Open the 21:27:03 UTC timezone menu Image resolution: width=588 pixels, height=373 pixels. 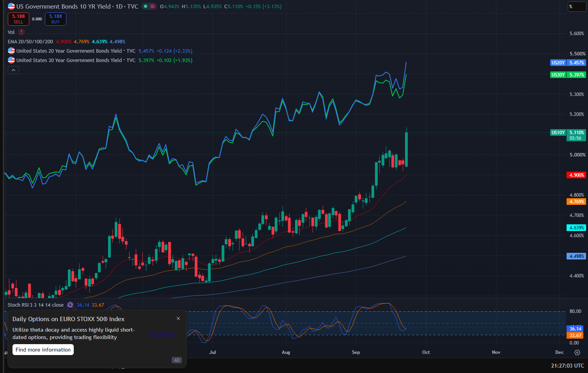click(x=567, y=366)
